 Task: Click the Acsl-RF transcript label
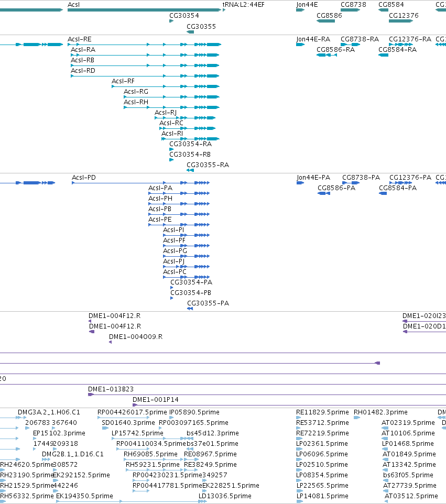click(x=123, y=81)
